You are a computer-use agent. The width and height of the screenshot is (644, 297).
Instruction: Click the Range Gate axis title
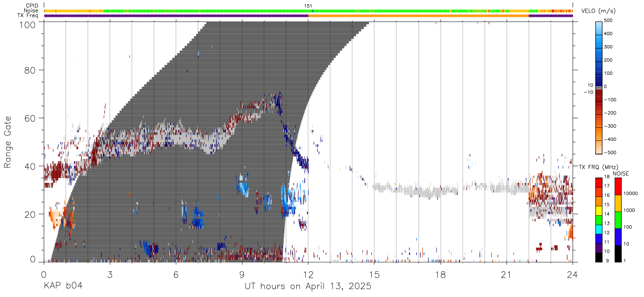7,141
